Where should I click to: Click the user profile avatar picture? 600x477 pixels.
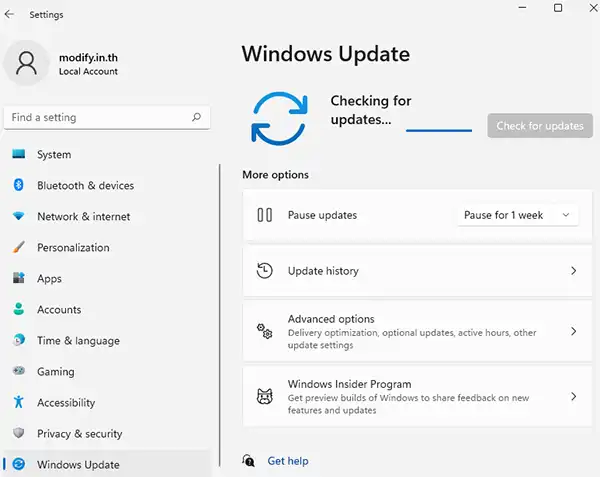click(x=28, y=64)
